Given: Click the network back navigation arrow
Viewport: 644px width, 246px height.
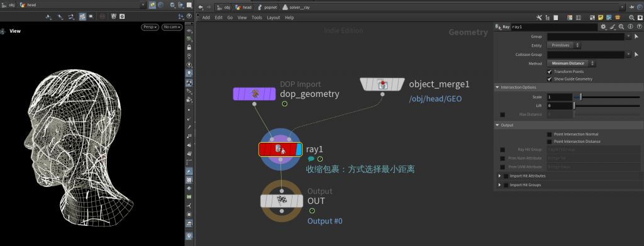Looking at the screenshot, I should [x=201, y=8].
